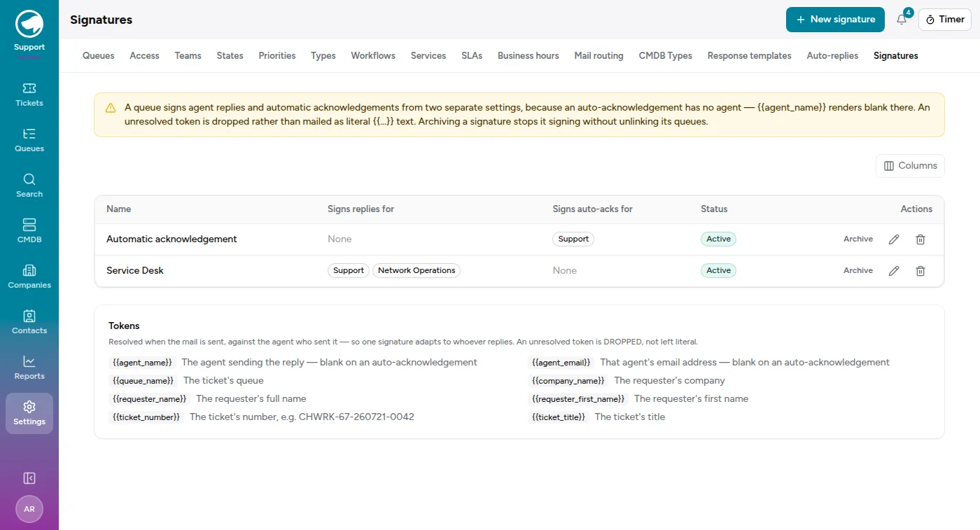Go to the Workflows tab
The width and height of the screenshot is (980, 530).
tap(373, 55)
